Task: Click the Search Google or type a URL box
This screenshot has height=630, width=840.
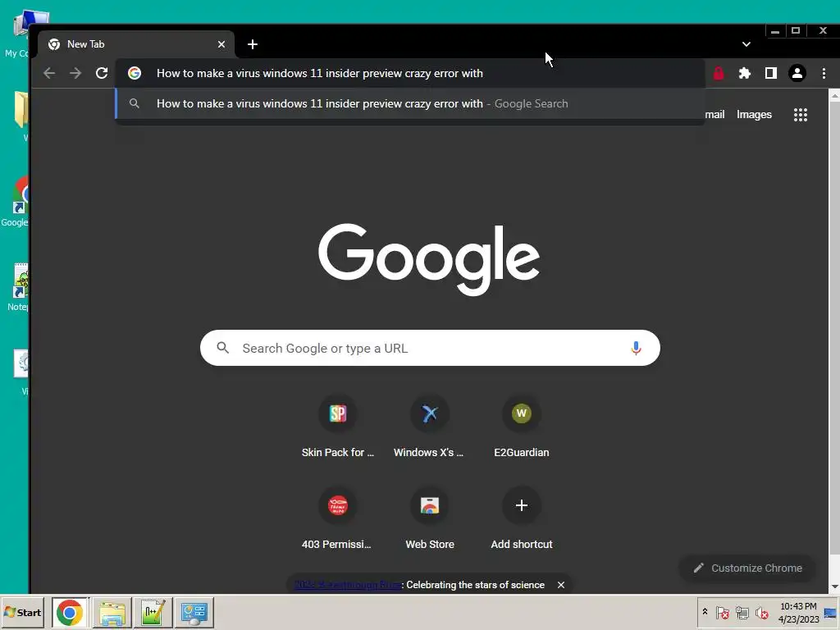Action: pyautogui.click(x=430, y=348)
